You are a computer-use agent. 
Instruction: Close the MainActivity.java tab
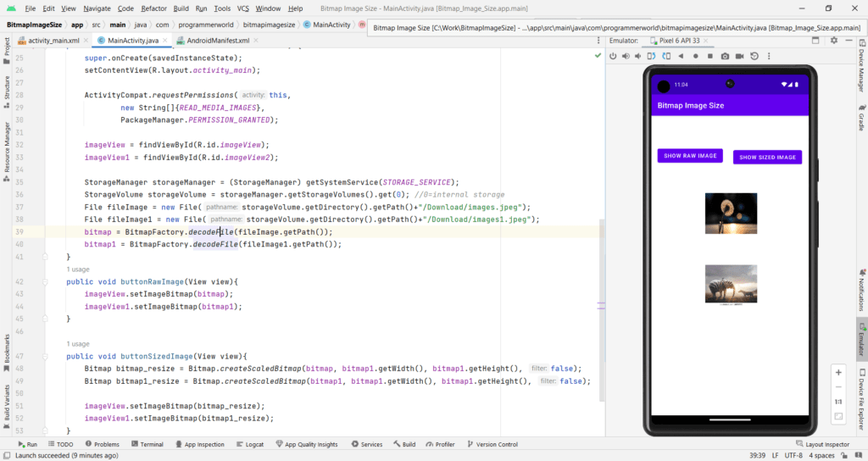[x=165, y=41]
